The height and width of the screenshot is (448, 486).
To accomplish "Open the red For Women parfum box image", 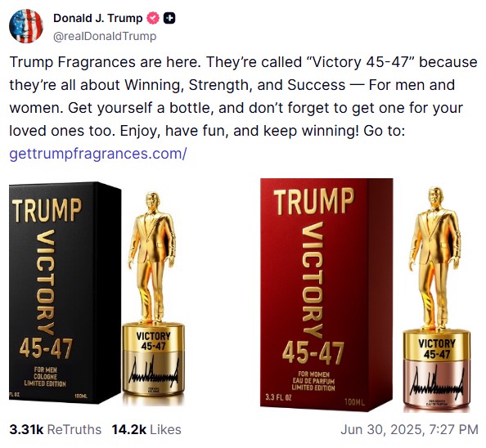I will tap(326, 295).
